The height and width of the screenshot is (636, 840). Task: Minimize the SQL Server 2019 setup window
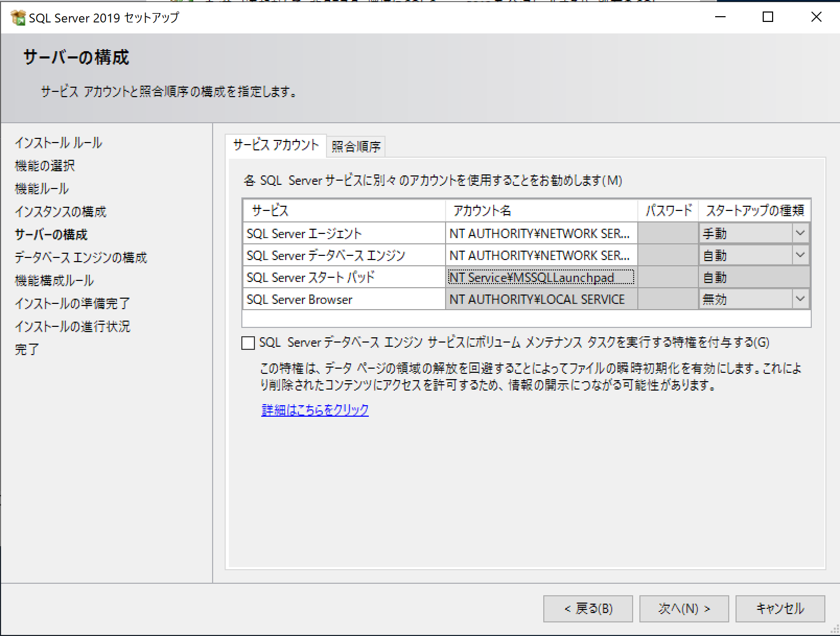(x=720, y=17)
